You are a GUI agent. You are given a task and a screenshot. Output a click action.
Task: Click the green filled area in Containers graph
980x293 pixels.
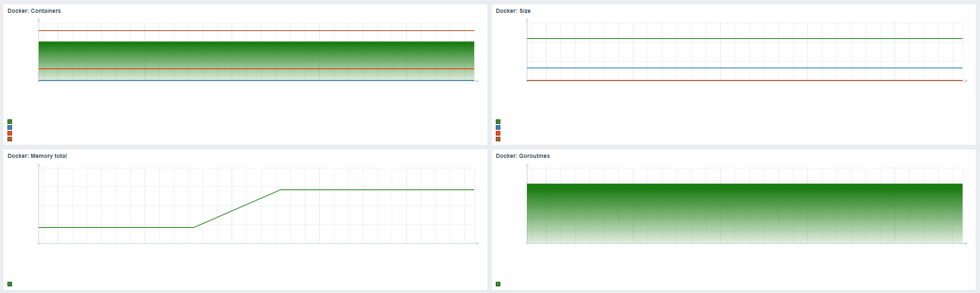coord(256,55)
